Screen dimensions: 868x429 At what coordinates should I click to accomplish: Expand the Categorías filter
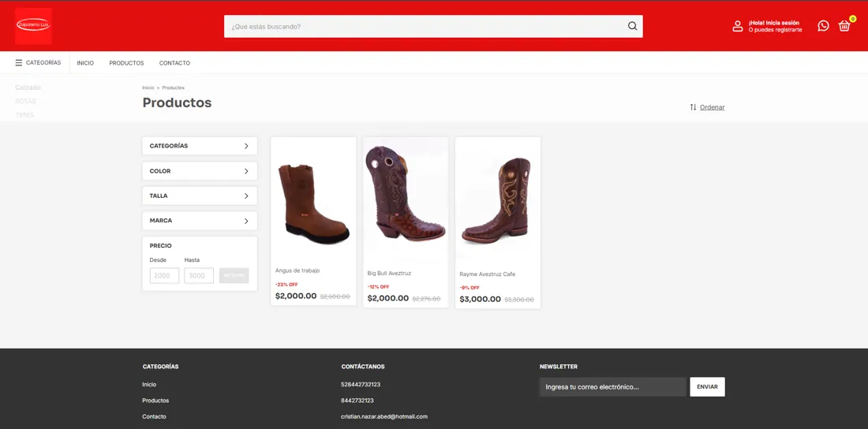click(200, 146)
